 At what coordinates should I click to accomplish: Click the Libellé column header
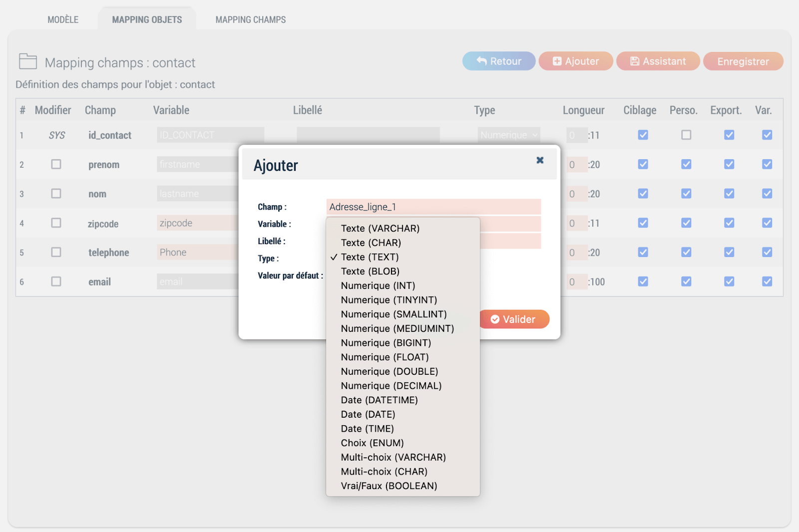[308, 110]
